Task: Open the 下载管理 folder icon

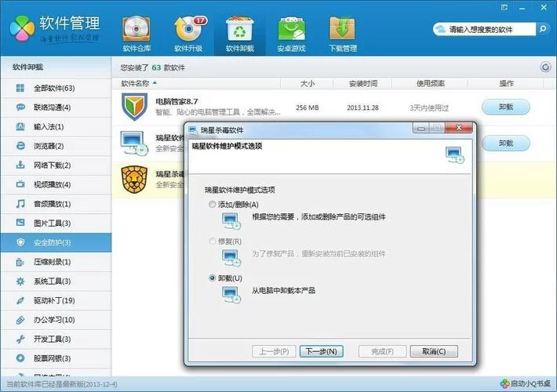Action: 343,34
